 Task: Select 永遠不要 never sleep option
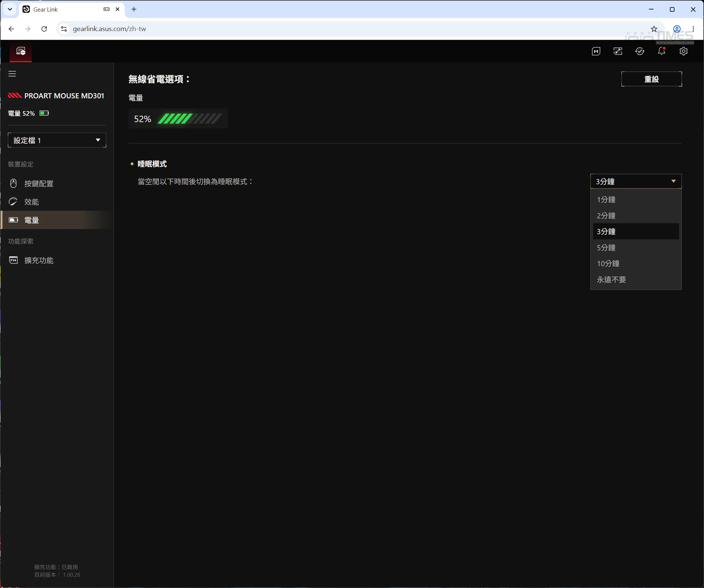(x=636, y=280)
